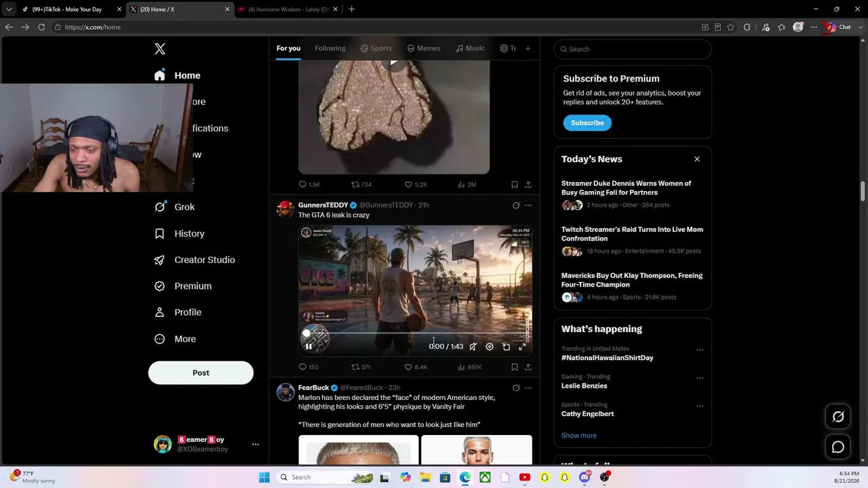The width and height of the screenshot is (868, 488).
Task: Open more options on FearBuck post
Action: (x=528, y=388)
